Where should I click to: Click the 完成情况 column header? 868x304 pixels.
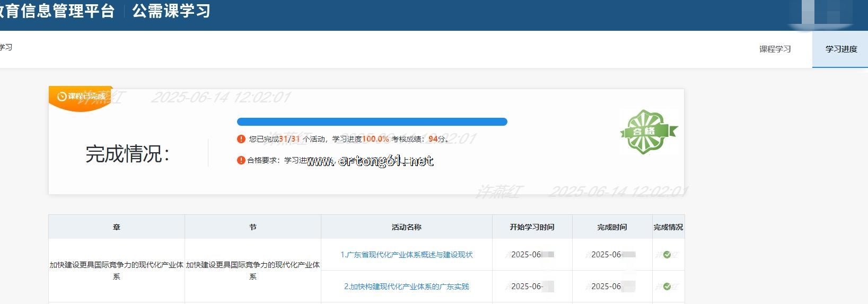click(x=668, y=227)
